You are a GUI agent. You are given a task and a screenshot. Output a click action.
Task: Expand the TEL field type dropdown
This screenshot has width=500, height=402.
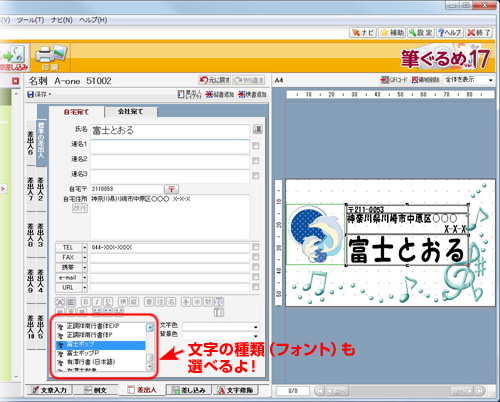click(85, 248)
